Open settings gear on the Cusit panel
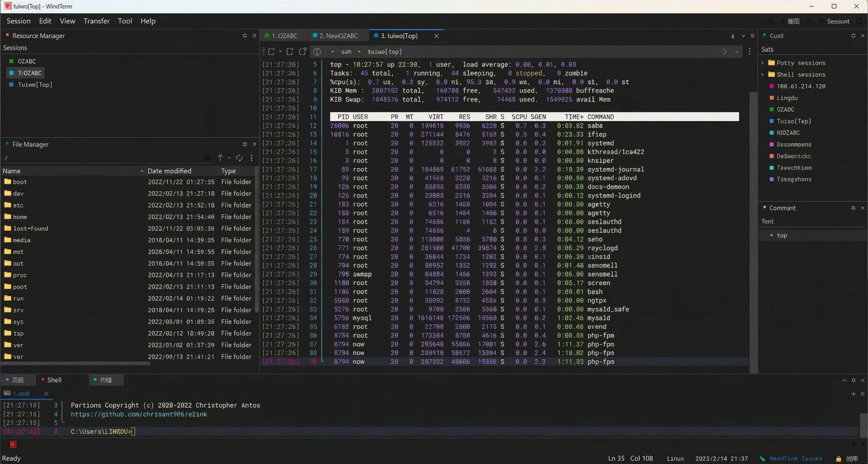 [853, 35]
